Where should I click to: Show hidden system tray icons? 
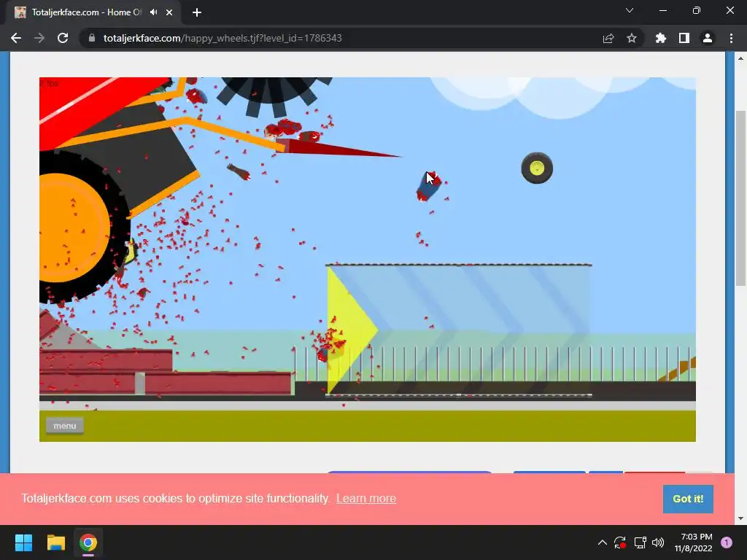[x=602, y=542]
